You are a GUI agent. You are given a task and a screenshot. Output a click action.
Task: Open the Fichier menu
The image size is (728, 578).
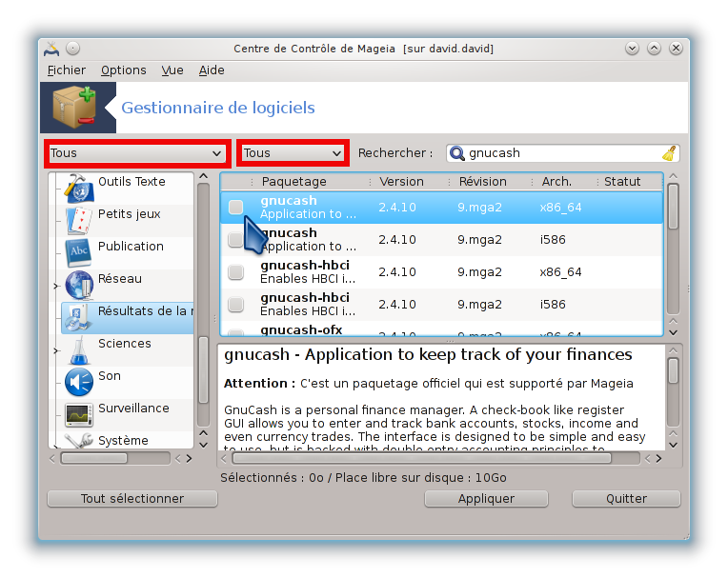coord(67,70)
